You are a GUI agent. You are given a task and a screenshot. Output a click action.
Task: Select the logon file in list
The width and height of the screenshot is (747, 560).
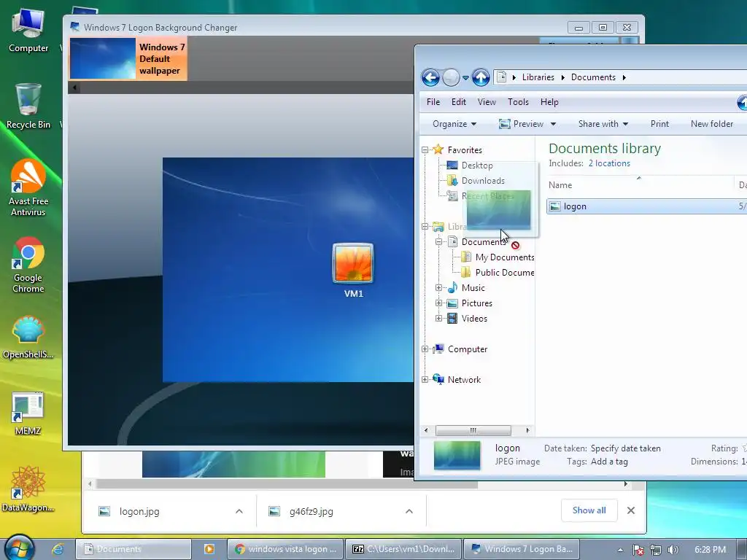click(x=646, y=206)
